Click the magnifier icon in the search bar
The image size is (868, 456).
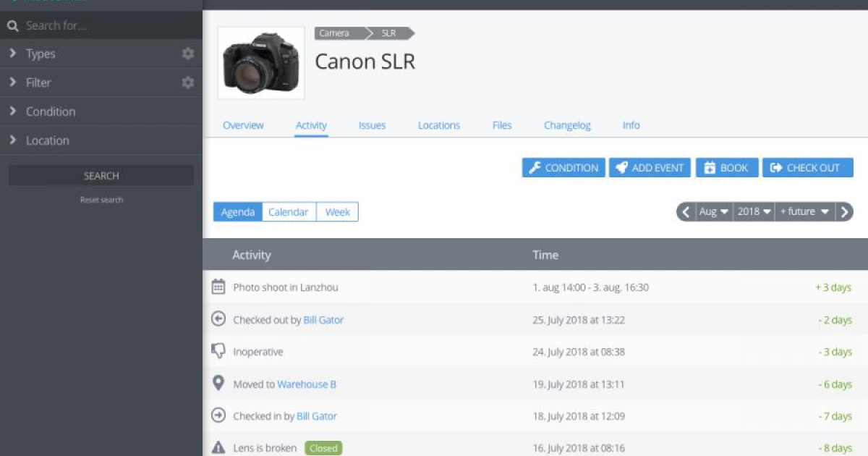click(13, 25)
